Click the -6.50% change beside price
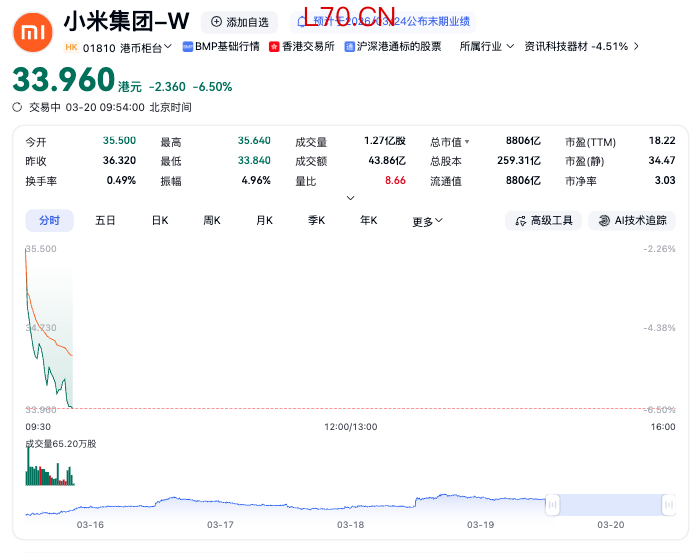699x553 pixels. point(213,87)
